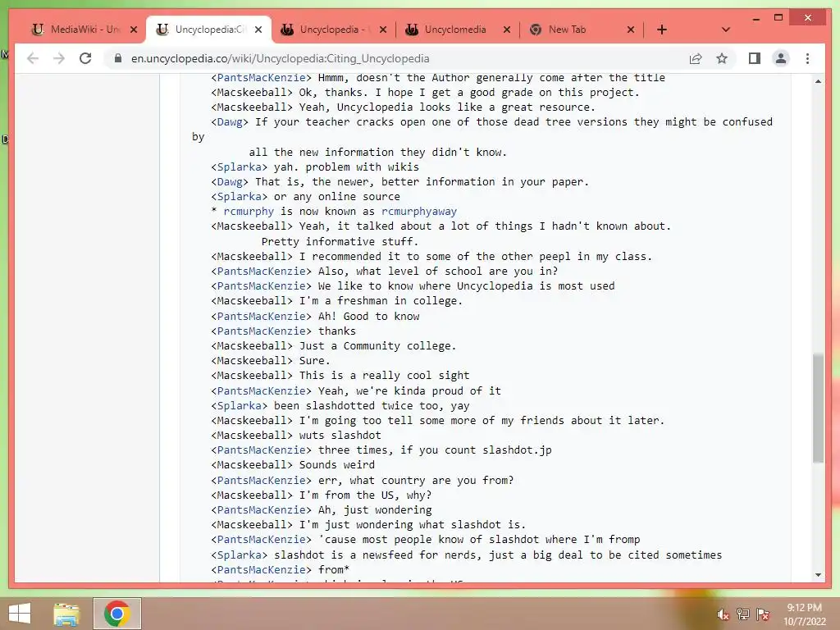
Task: Open the Chrome profile menu
Action: 781,58
